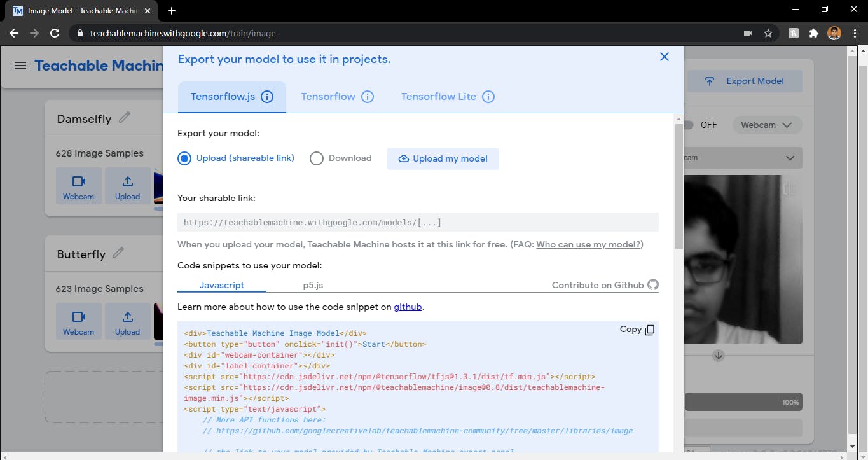Select Upload (shareable link) radio button
The width and height of the screenshot is (868, 460).
[184, 158]
